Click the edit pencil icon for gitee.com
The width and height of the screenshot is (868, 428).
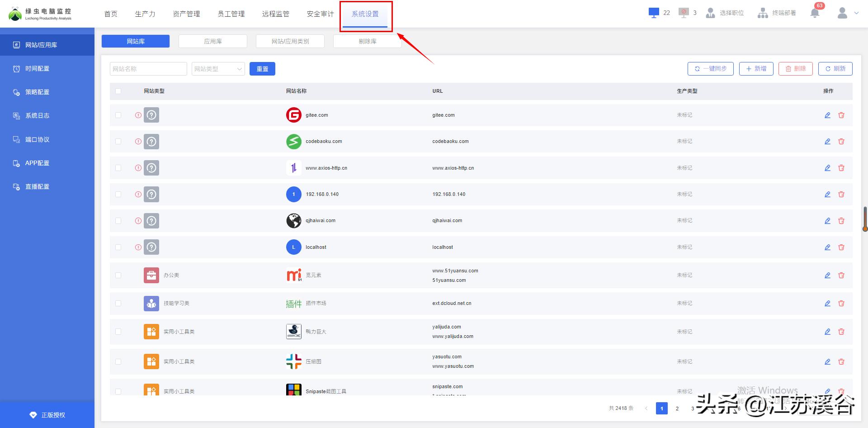pos(827,115)
